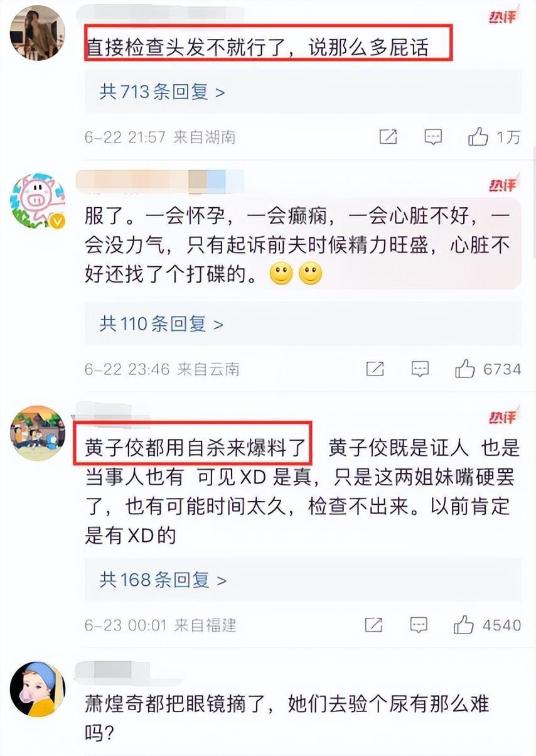Open the bubble-gum girl avatar profile
Screen dimensions: 536x756
pyautogui.click(x=38, y=689)
